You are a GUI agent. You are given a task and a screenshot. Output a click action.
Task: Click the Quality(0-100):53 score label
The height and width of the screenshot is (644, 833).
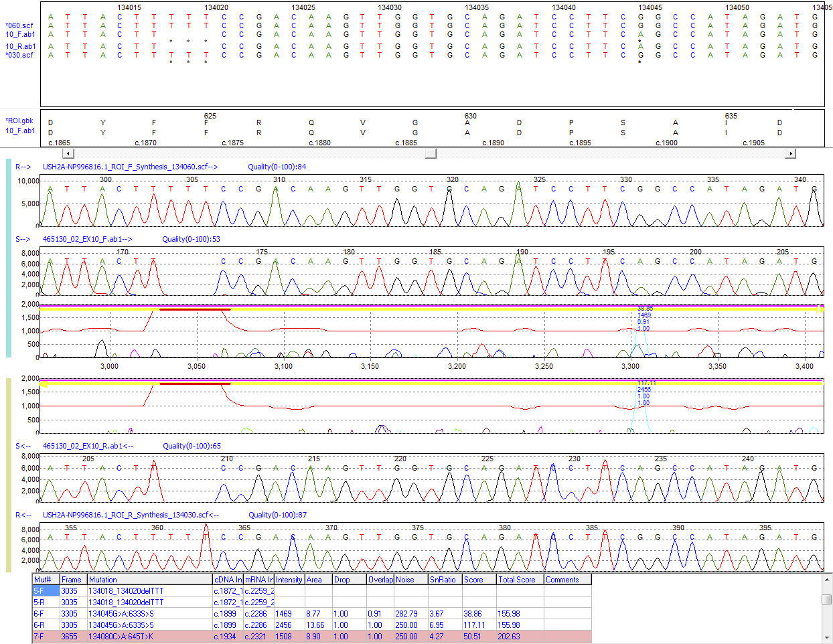pyautogui.click(x=193, y=239)
